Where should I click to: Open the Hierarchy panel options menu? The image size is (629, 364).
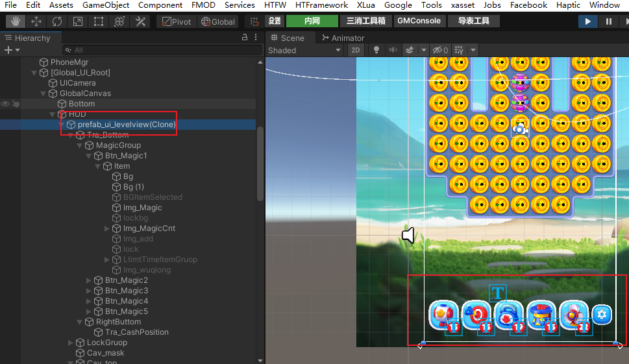click(x=256, y=37)
